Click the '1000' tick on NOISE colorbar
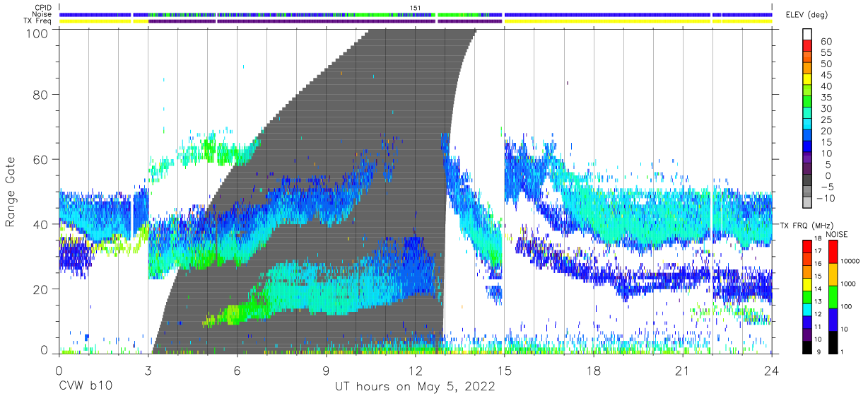 coord(849,284)
